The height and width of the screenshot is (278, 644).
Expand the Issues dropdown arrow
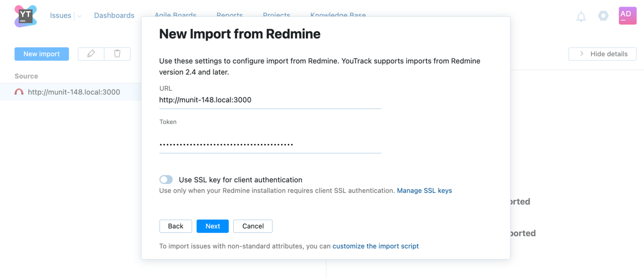(79, 16)
